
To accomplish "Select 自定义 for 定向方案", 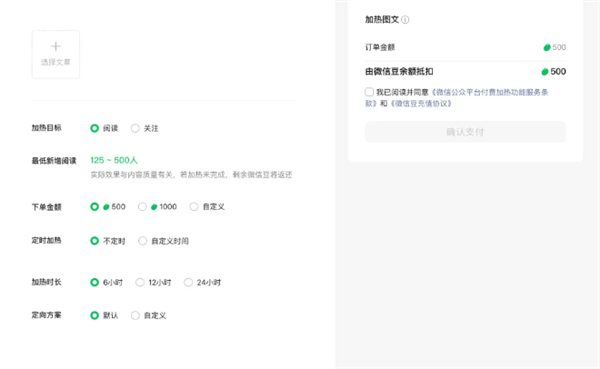I will pos(135,315).
